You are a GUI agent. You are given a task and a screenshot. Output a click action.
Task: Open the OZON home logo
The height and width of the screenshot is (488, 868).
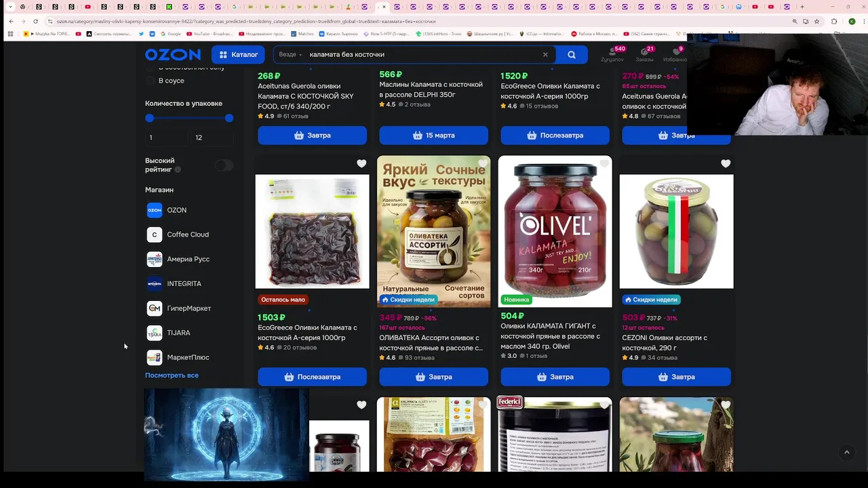[x=172, y=54]
